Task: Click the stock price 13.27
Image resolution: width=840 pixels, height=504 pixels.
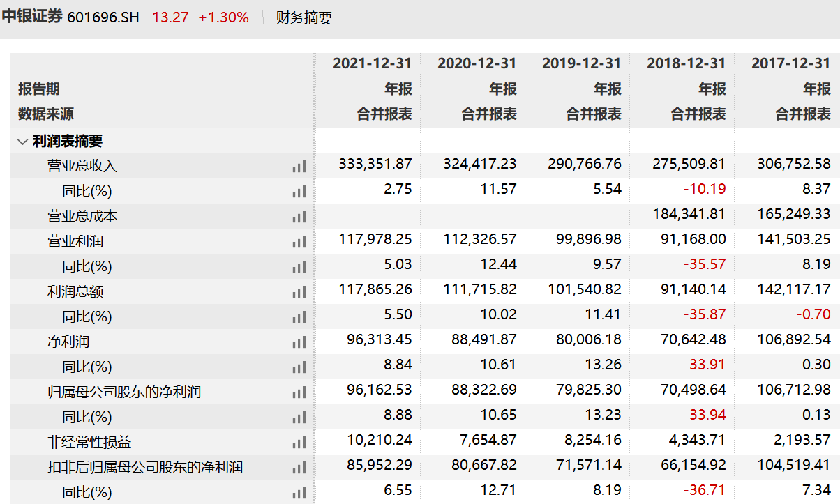Action: [170, 18]
